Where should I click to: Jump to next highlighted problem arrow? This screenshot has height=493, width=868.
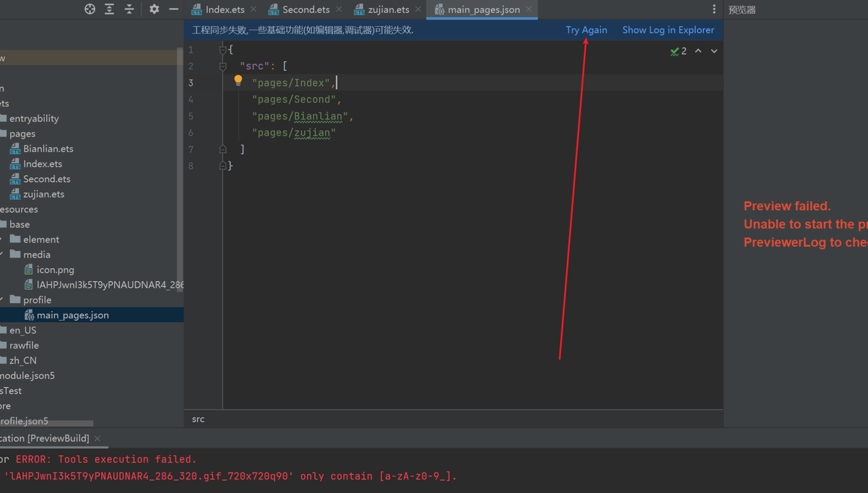click(714, 51)
